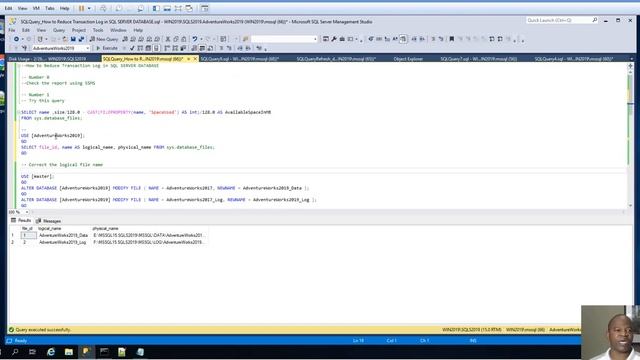Click the 'Correct the logical file name' comment
The height and width of the screenshot is (360, 640).
pos(62,165)
